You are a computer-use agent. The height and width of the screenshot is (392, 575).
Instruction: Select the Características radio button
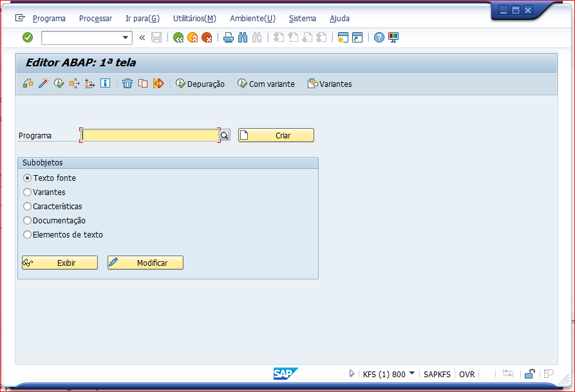tap(27, 207)
